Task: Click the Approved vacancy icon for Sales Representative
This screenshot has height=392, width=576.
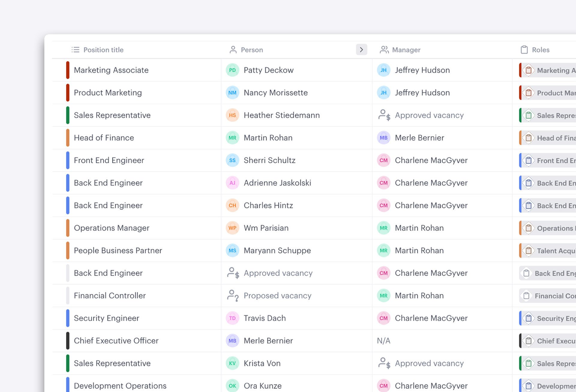Action: (383, 115)
